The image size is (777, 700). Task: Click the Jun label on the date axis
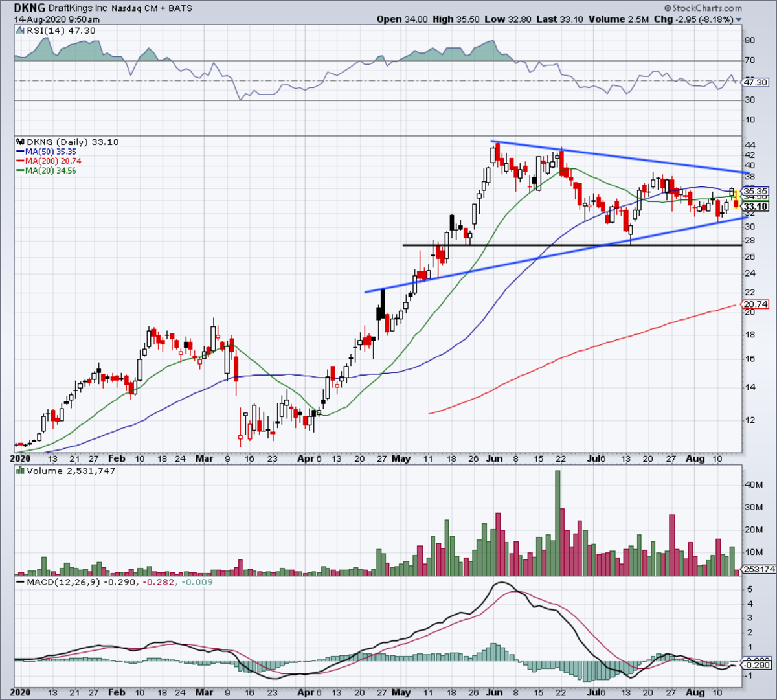pos(494,458)
